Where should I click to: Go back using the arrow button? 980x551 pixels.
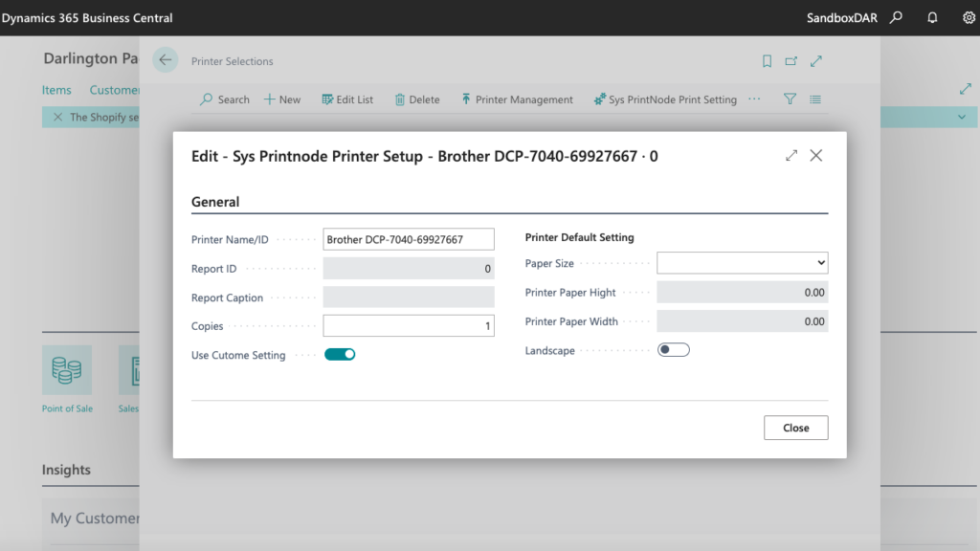[165, 60]
